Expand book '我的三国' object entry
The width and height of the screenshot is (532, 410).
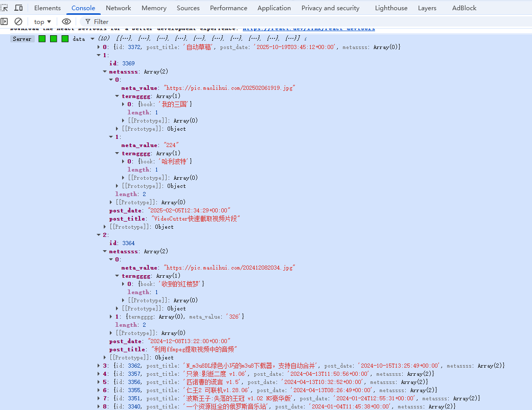pos(123,104)
